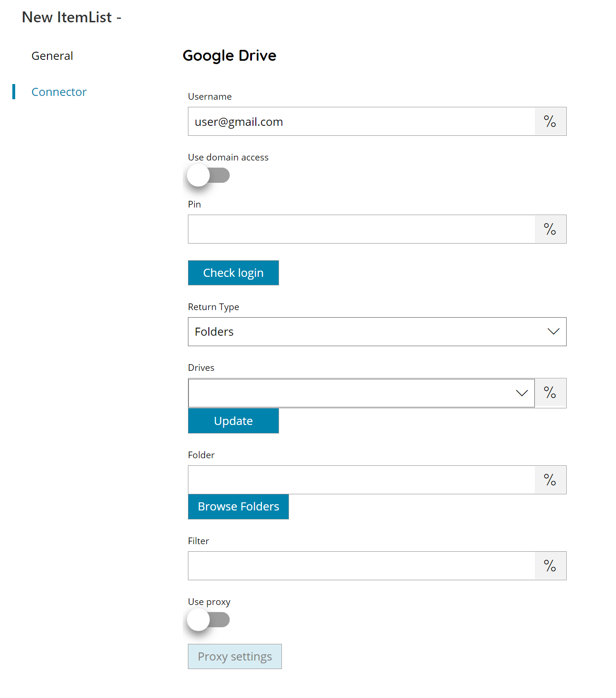Open Browse Folders
Viewport: 616px width, 698px height.
[x=238, y=507]
